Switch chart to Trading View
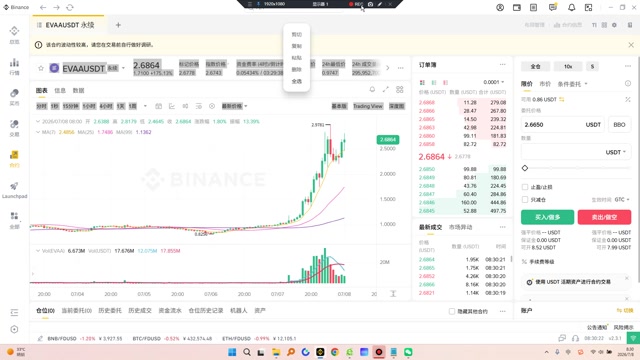Viewport: 640px width, 360px height. coord(368,106)
